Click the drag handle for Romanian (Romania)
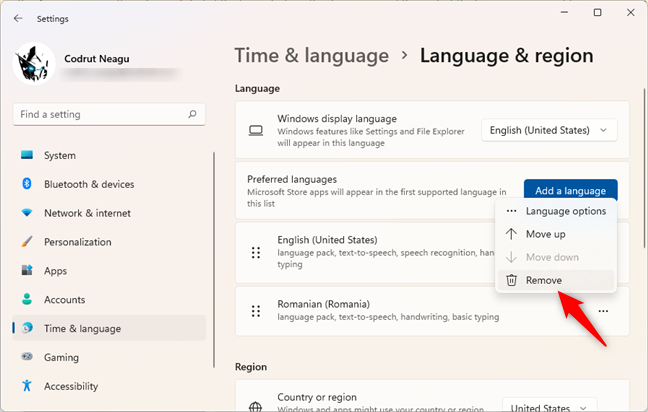648x412 pixels. (256, 311)
